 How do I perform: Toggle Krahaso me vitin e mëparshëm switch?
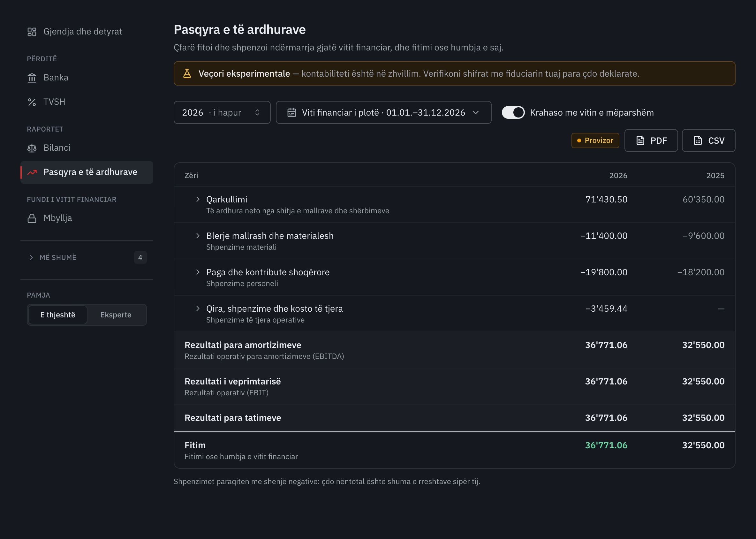click(x=513, y=112)
